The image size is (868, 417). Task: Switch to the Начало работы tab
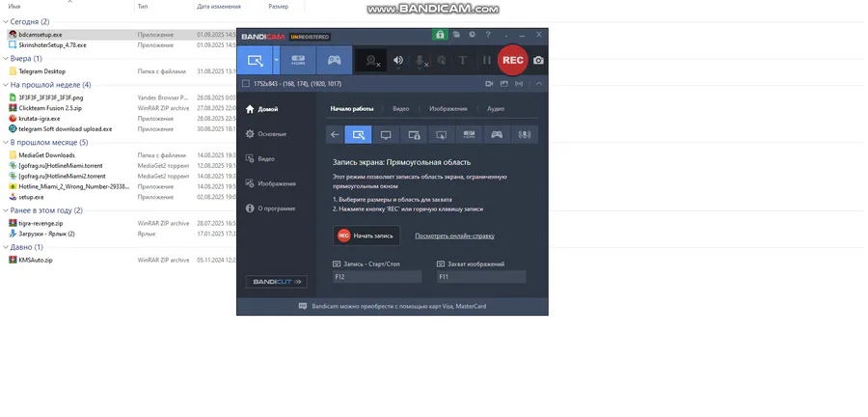(x=351, y=108)
